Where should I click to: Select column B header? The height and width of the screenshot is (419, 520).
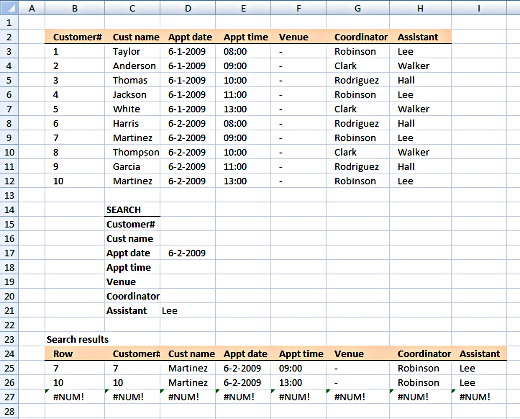75,8
